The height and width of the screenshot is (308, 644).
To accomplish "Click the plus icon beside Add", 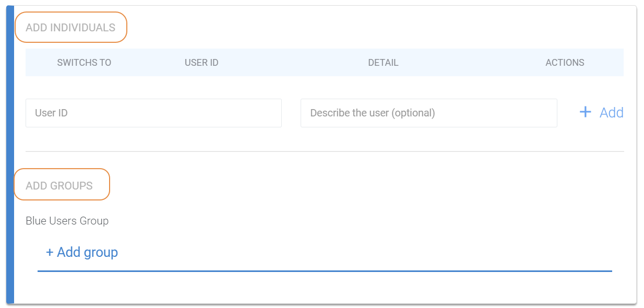I will click(586, 112).
